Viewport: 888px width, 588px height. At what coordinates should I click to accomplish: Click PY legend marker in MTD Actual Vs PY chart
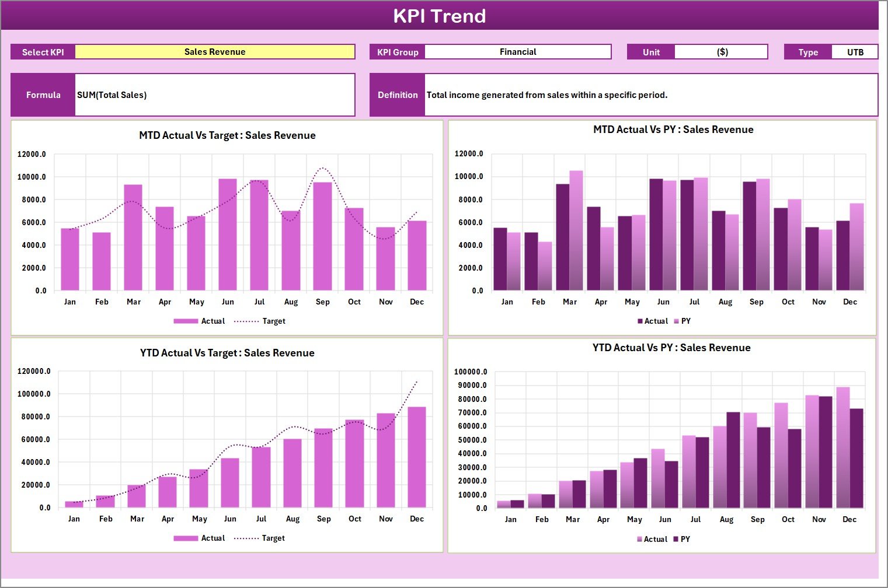coord(677,321)
